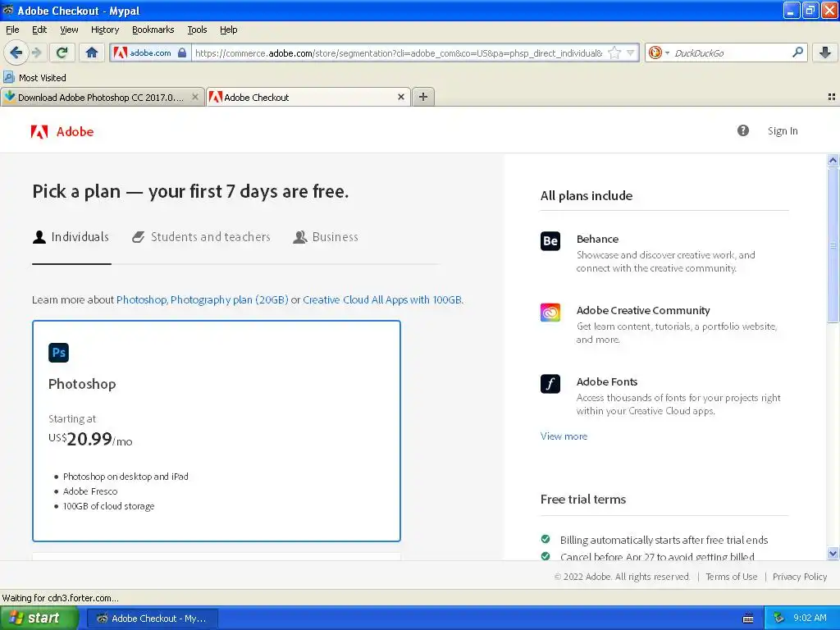Click the search magnifier icon
This screenshot has width=840, height=630.
coord(797,52)
